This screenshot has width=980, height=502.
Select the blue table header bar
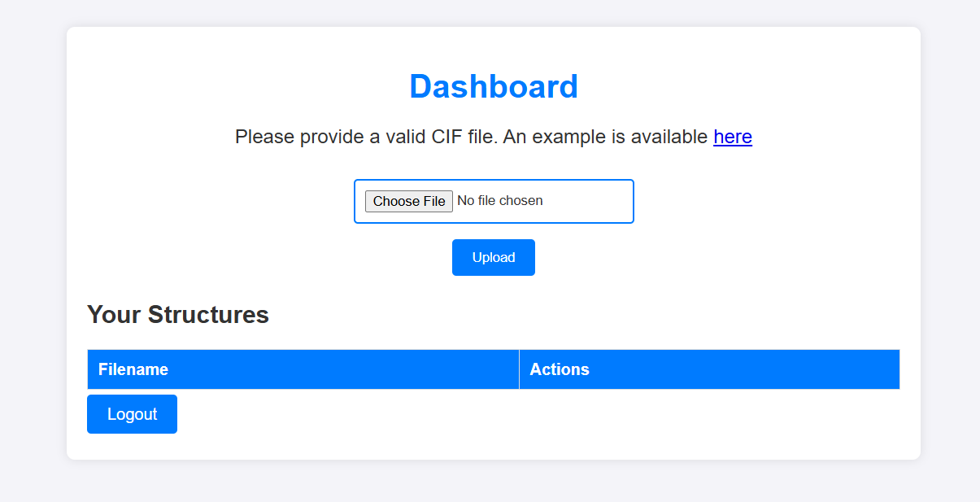[x=493, y=369]
